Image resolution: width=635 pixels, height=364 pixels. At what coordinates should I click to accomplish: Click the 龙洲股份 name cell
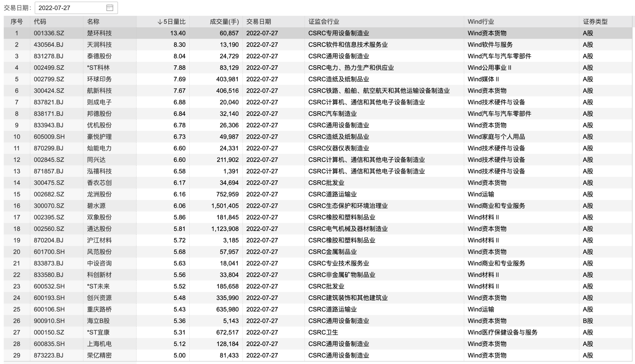tap(99, 194)
